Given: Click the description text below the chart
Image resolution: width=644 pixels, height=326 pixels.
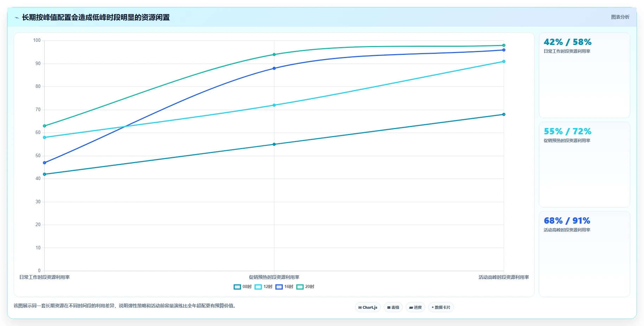Looking at the screenshot, I should (125, 306).
